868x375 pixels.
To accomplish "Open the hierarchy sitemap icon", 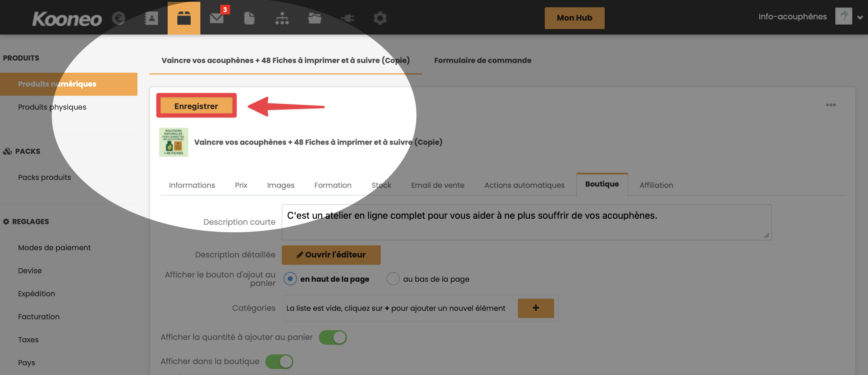I will pyautogui.click(x=282, y=18).
